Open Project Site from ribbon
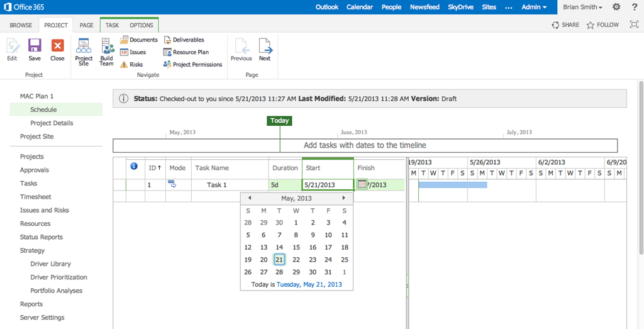644x329 pixels. point(84,51)
